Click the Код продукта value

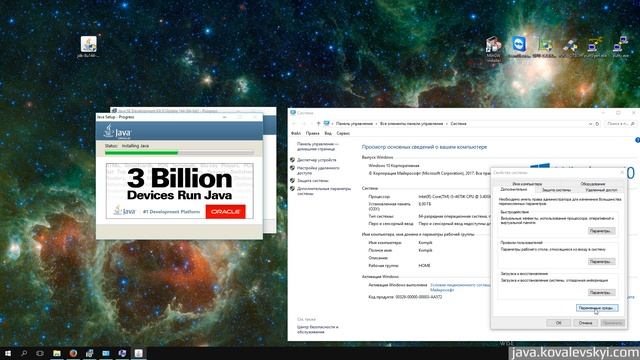[x=419, y=297]
